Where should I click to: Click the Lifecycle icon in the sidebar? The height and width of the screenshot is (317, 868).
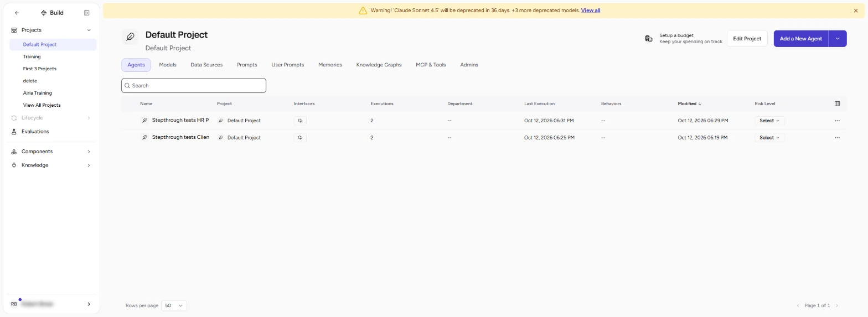pos(14,118)
